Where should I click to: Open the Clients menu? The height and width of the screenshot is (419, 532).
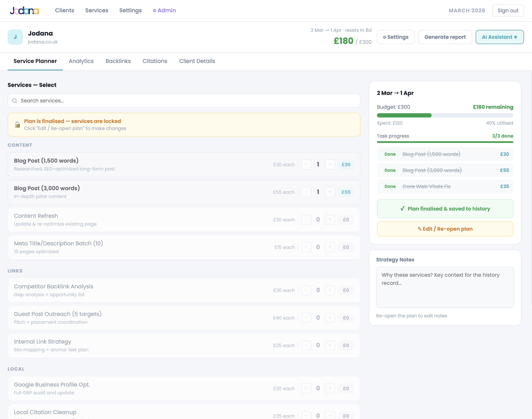pos(64,10)
